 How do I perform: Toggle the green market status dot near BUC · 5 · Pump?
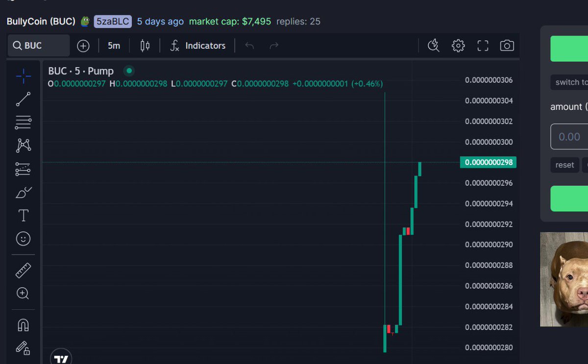click(x=129, y=71)
